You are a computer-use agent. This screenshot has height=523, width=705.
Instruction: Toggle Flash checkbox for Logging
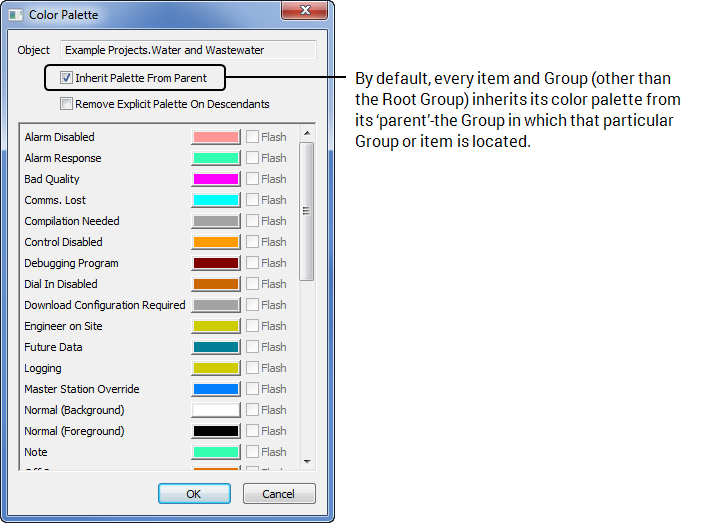[253, 368]
